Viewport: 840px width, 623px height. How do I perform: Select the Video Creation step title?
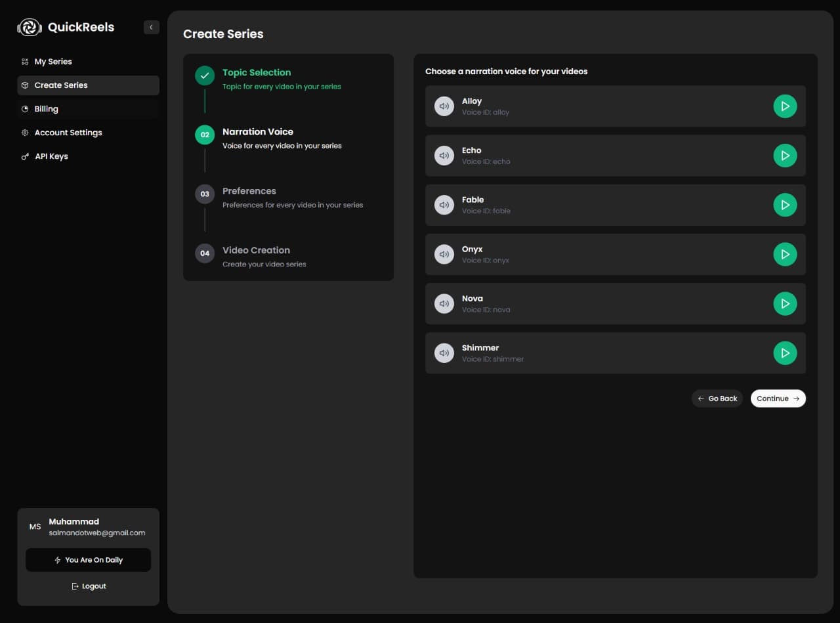click(x=256, y=250)
